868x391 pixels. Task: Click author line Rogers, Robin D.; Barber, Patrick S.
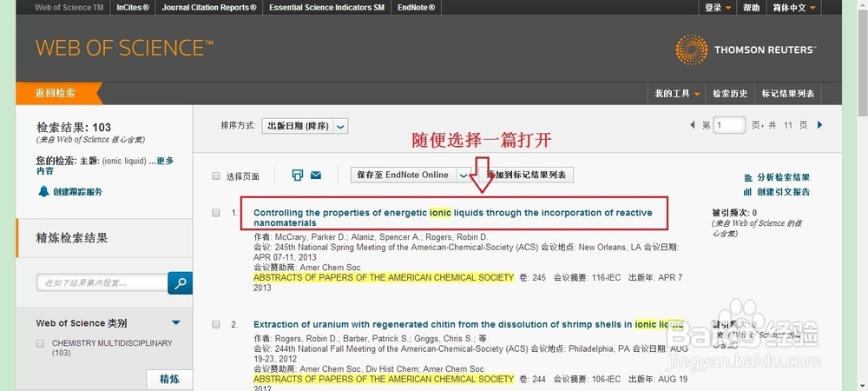[372, 338]
